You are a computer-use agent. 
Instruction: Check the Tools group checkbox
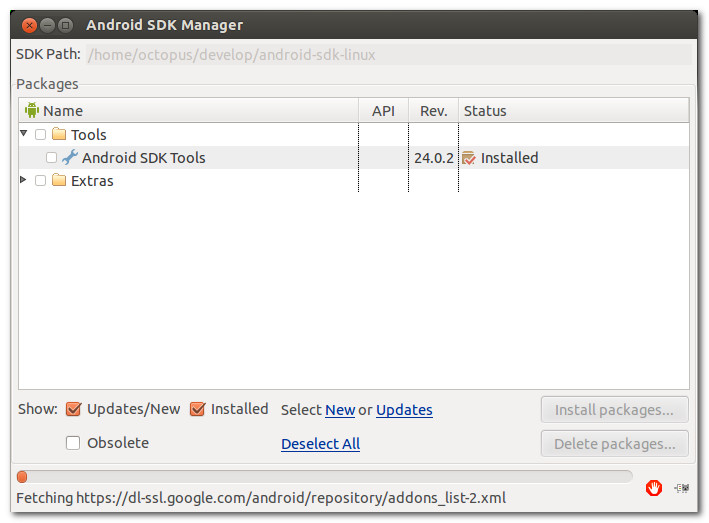click(x=40, y=134)
